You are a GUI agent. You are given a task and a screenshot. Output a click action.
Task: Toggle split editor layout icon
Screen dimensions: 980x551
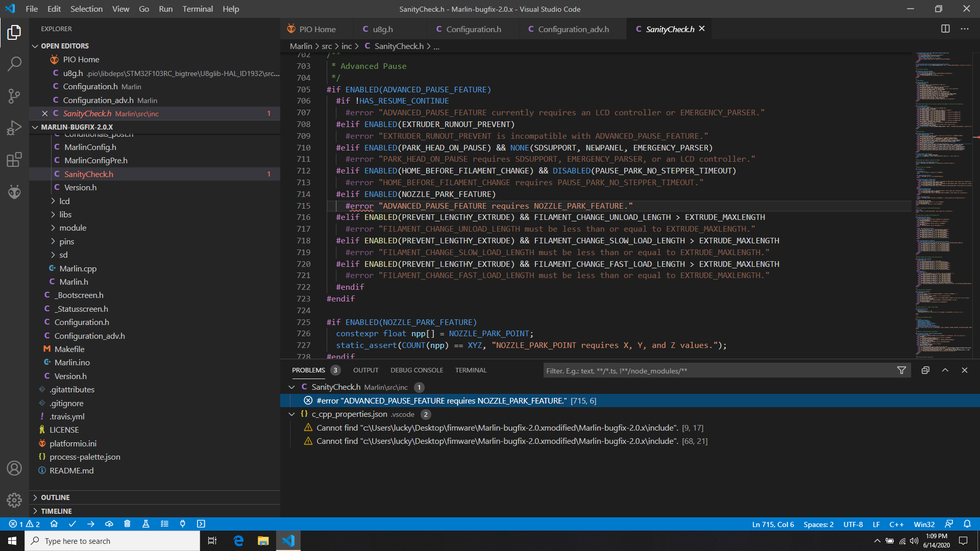[946, 29]
